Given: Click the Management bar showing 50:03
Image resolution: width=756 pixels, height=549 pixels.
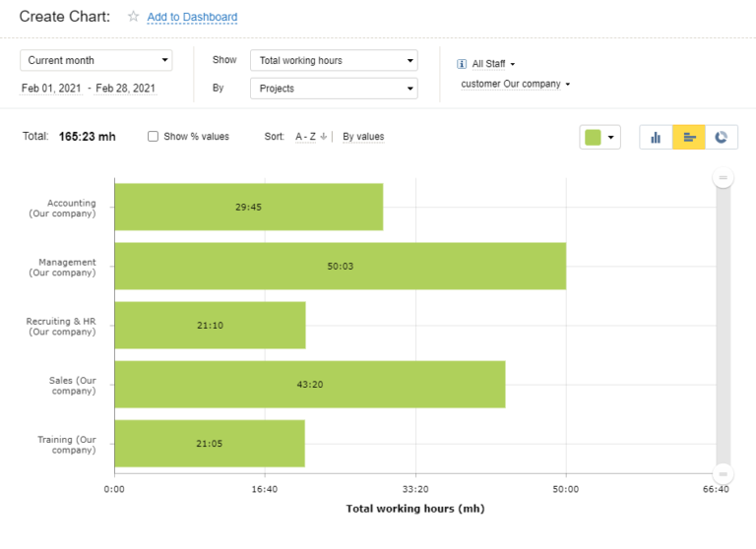Looking at the screenshot, I should (x=340, y=266).
